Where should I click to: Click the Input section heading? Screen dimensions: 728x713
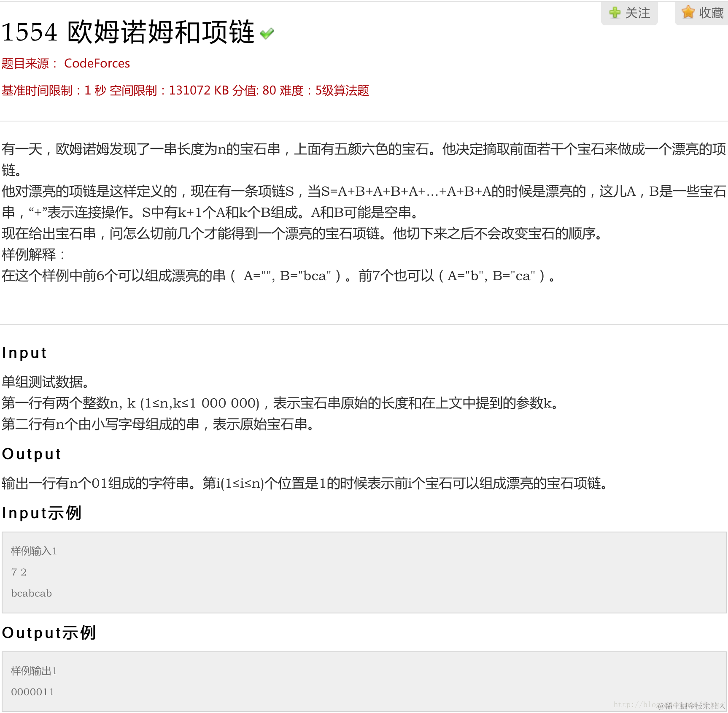pyautogui.click(x=24, y=353)
